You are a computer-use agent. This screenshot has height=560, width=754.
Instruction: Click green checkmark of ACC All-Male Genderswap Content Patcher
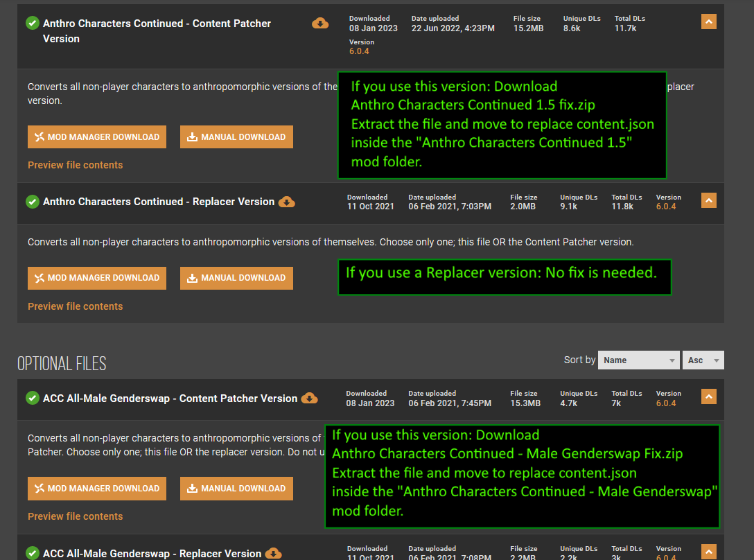(x=32, y=399)
